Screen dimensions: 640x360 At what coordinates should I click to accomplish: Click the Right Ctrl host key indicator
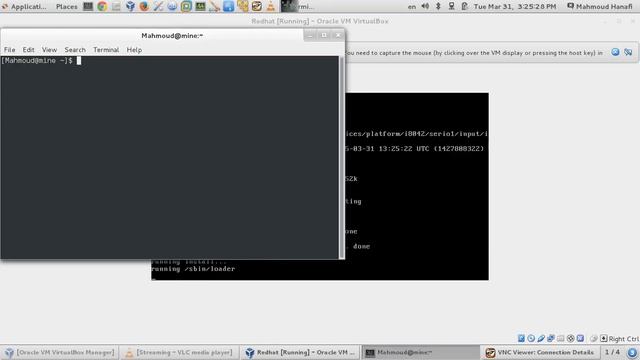tap(620, 339)
